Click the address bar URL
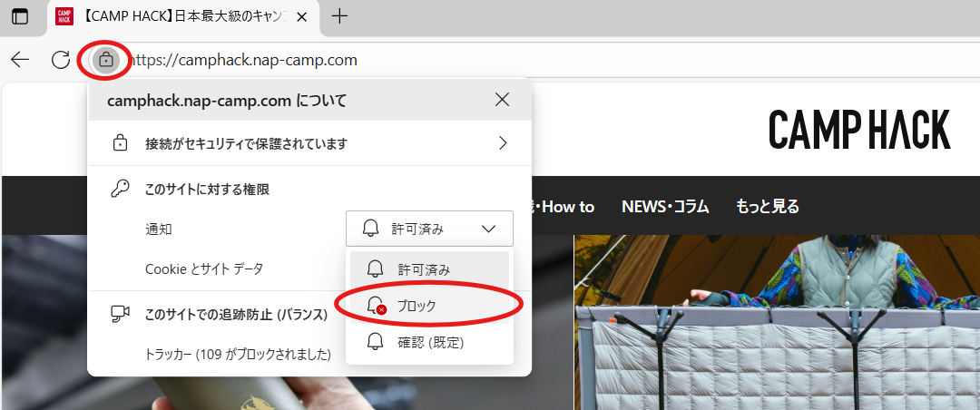 point(245,61)
